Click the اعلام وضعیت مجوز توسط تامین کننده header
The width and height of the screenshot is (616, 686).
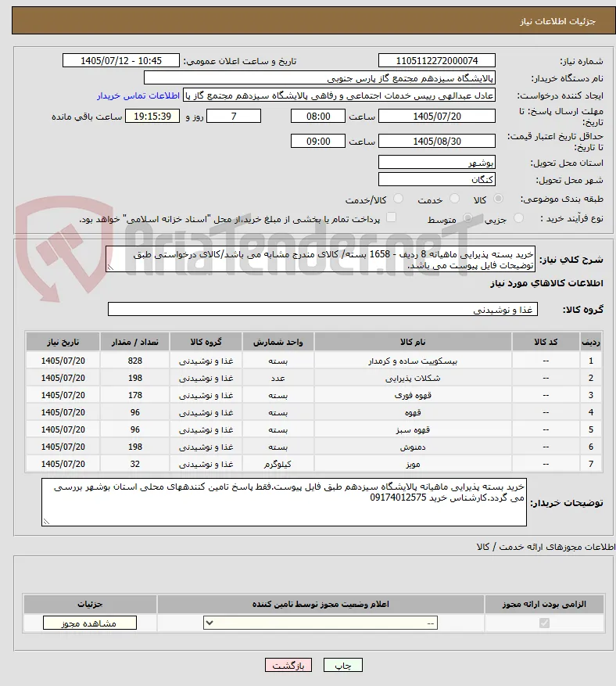click(321, 604)
